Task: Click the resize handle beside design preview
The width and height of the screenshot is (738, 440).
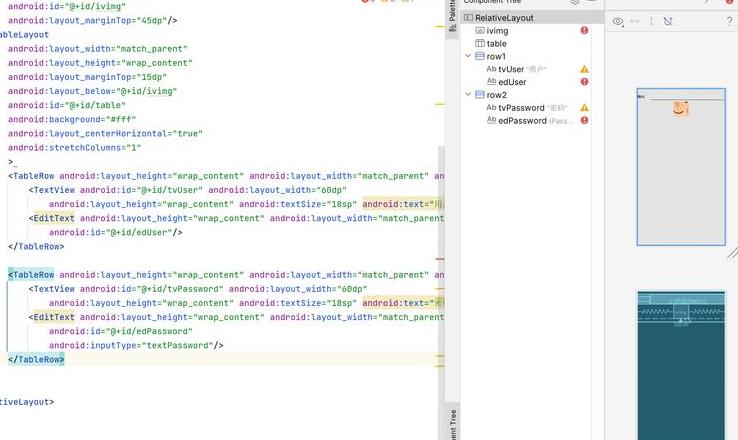Action: point(732,253)
